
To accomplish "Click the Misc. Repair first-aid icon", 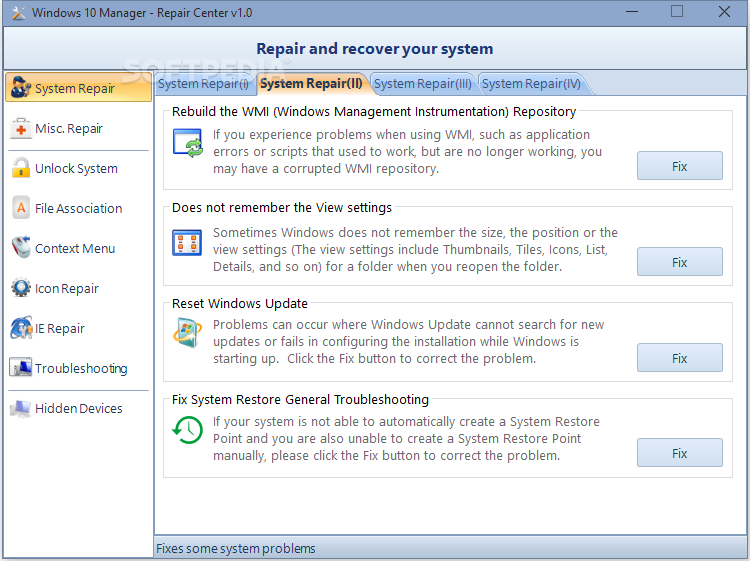I will [21, 128].
